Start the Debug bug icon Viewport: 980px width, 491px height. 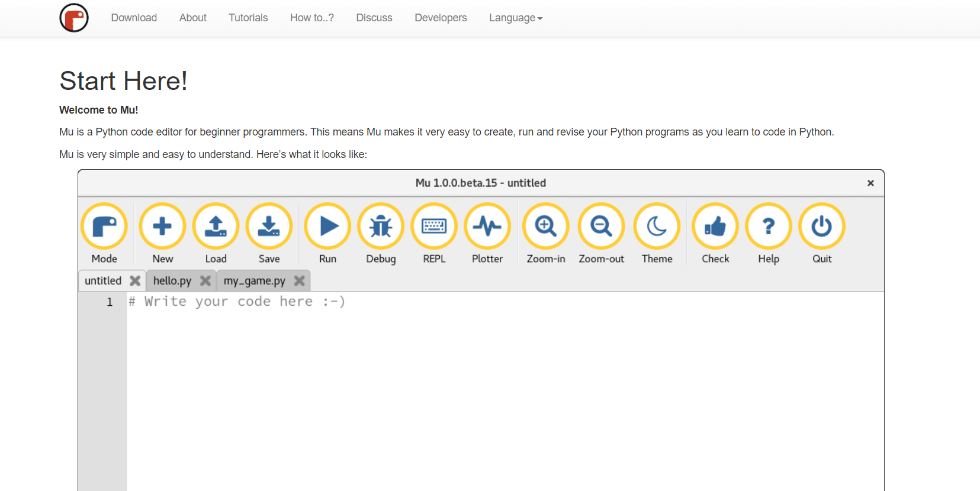[x=381, y=227]
